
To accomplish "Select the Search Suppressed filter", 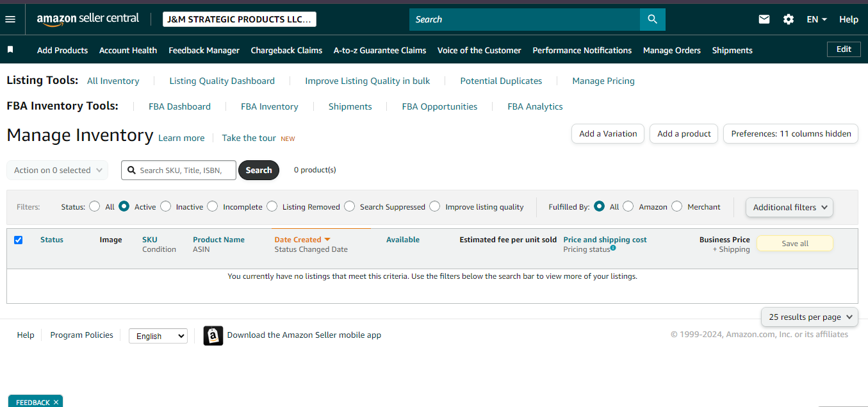I will 350,206.
